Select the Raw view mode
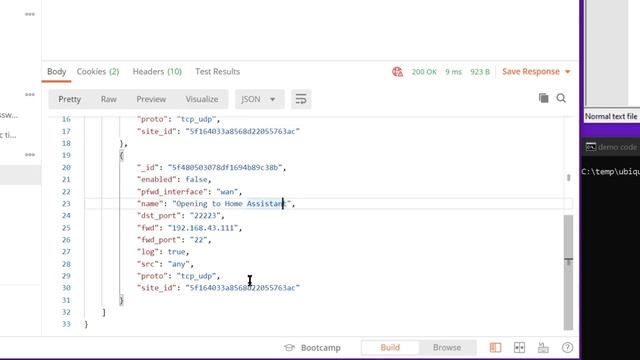640x360 pixels. [x=109, y=99]
